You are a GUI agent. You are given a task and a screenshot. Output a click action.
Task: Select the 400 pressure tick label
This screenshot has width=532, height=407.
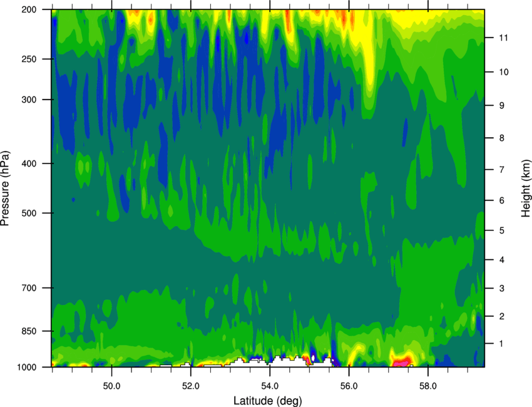(x=29, y=163)
